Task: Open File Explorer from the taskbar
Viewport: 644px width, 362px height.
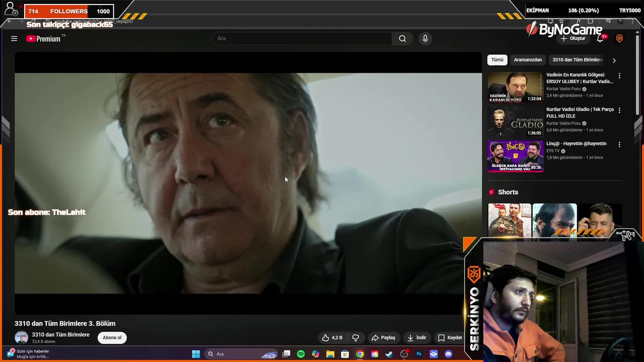Action: (x=330, y=354)
